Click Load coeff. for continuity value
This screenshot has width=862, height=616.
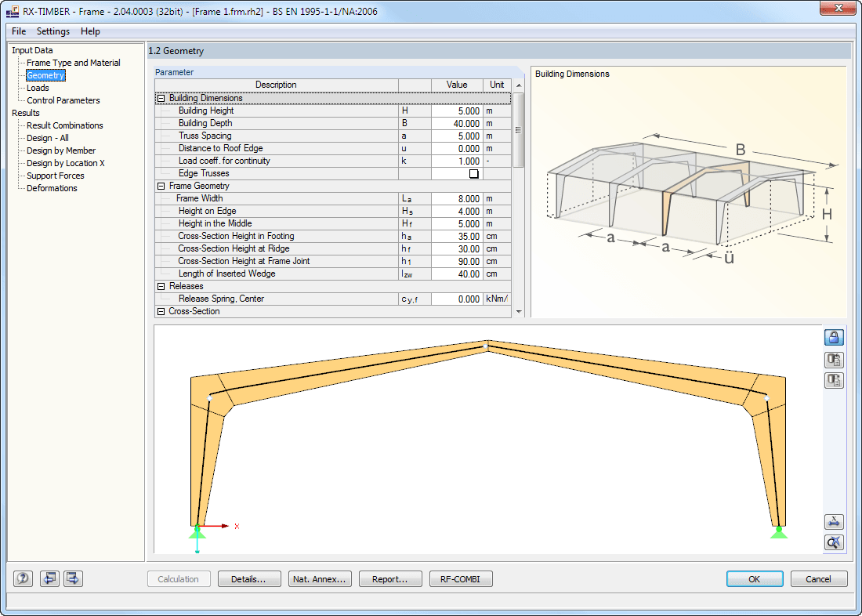[456, 161]
